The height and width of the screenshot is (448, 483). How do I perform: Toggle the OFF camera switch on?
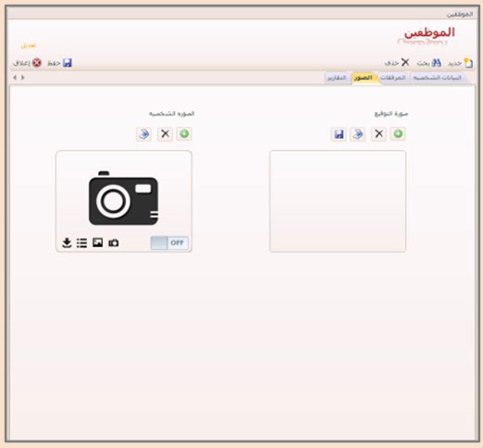click(169, 243)
